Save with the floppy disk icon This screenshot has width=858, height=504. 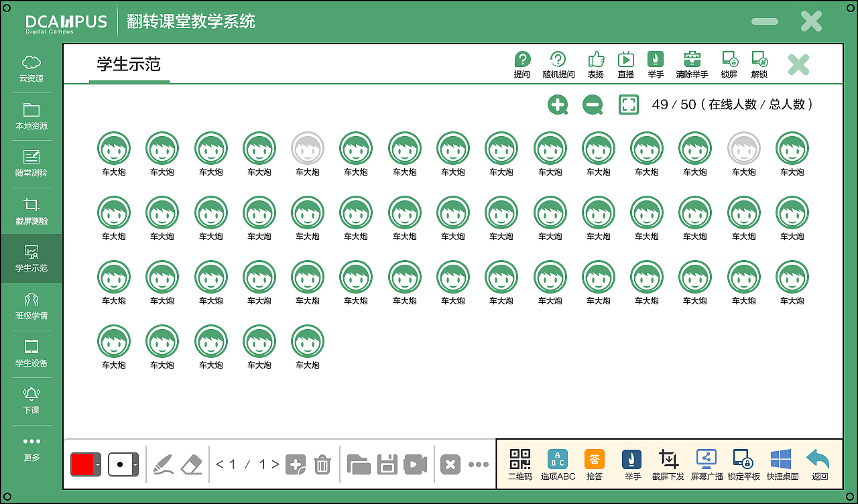click(x=387, y=464)
